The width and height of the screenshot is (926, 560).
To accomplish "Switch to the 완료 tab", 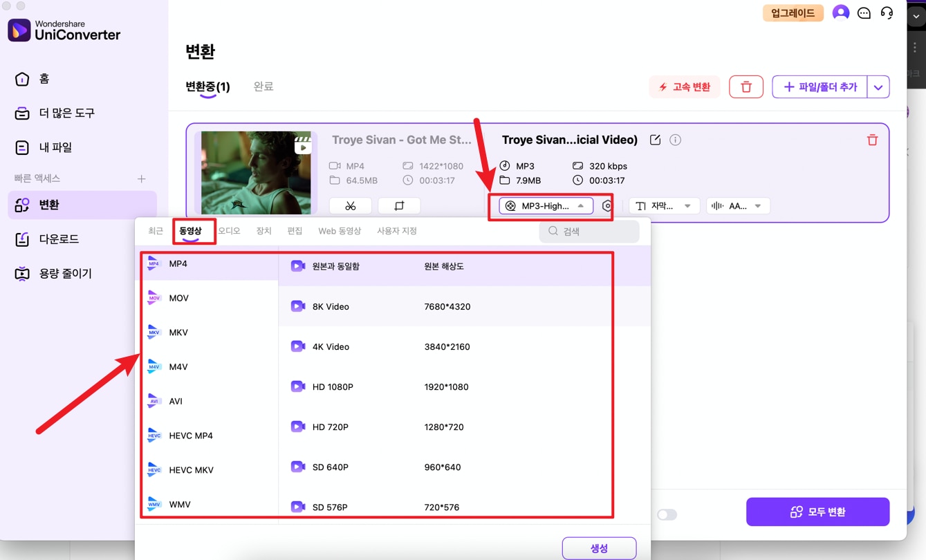I will (263, 86).
